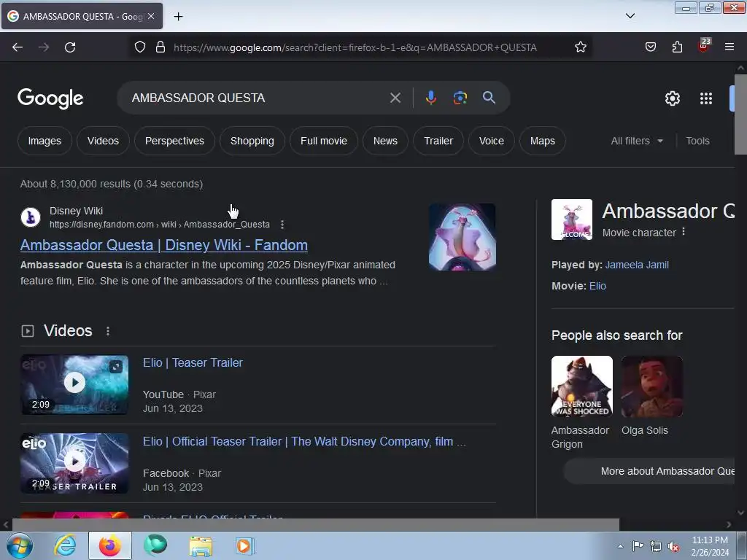747x560 pixels.
Task: Play the Elio Teaser Trailer YouTube thumbnail
Action: tap(74, 385)
